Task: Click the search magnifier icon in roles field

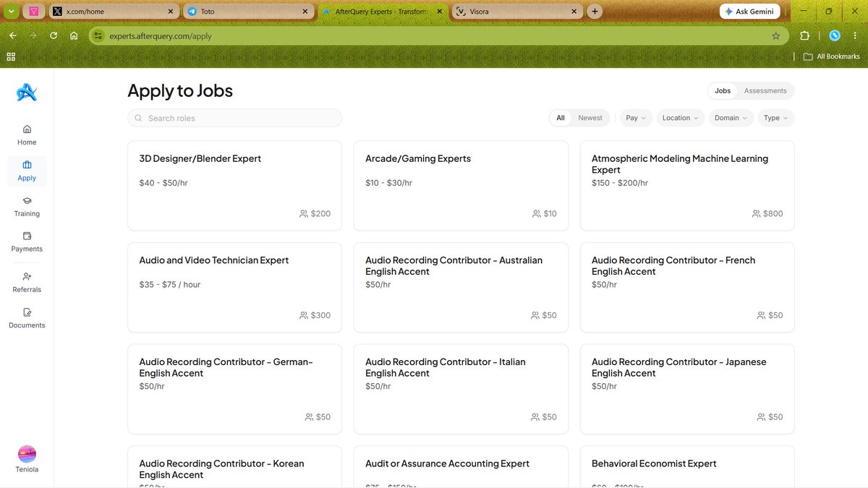Action: (138, 118)
